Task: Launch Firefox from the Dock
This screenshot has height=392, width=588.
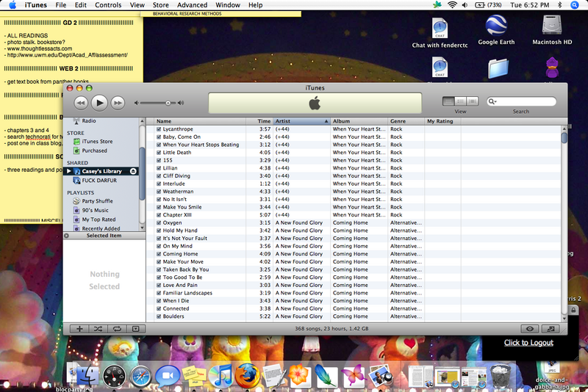Action: click(248, 376)
